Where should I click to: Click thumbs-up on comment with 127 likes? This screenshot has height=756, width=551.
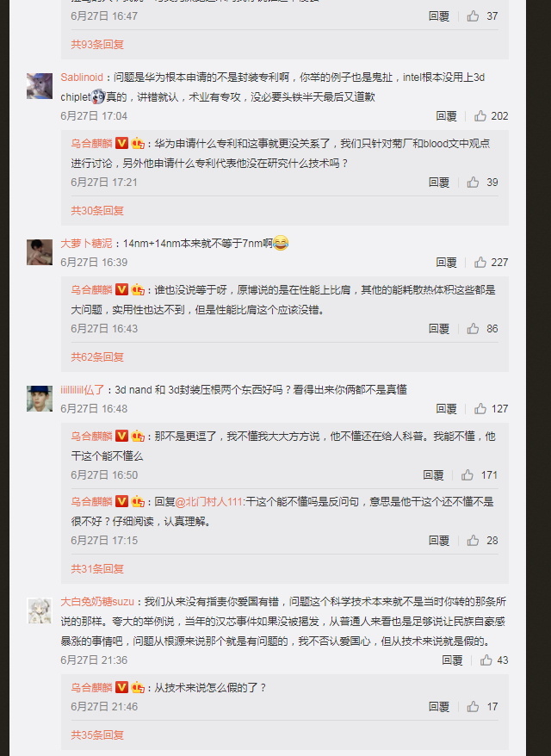coord(480,409)
